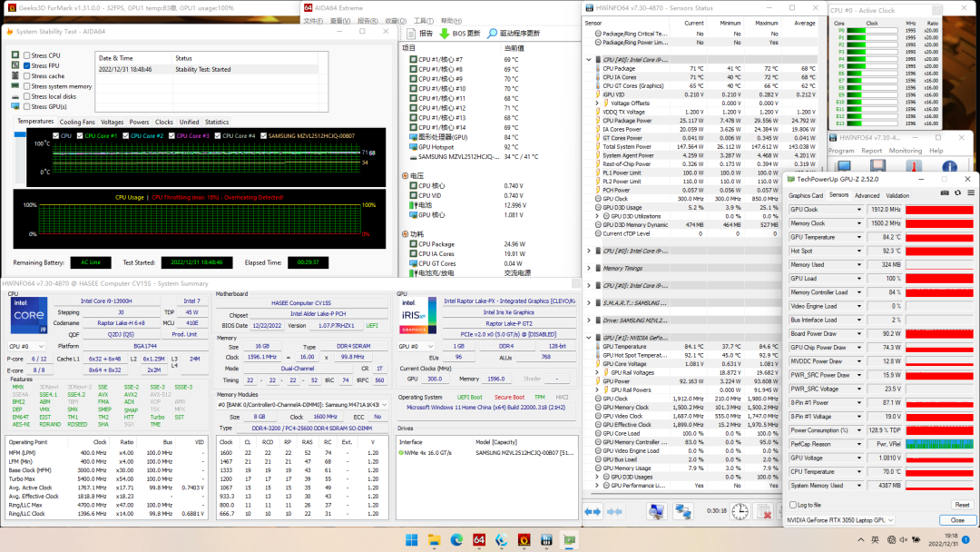The image size is (980, 552).
Task: Click HWiNFO sensor search monitor icon
Action: 656,511
